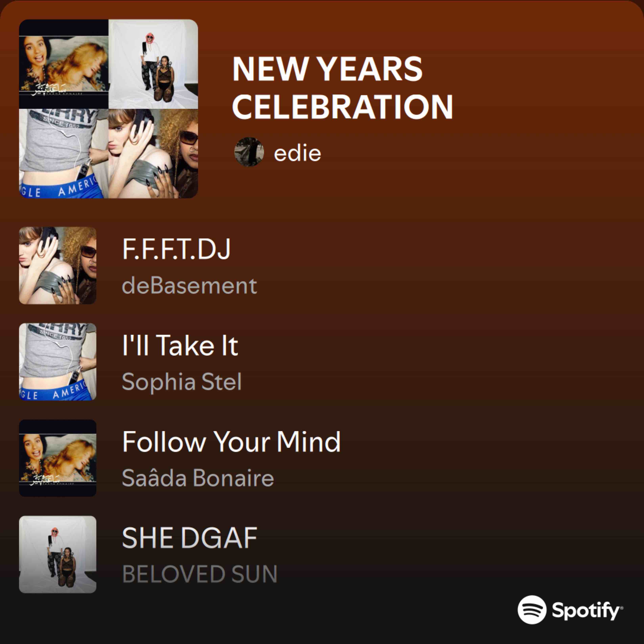The width and height of the screenshot is (644, 644).
Task: Play the track titled F.F.F.T.DJ
Action: (176, 249)
